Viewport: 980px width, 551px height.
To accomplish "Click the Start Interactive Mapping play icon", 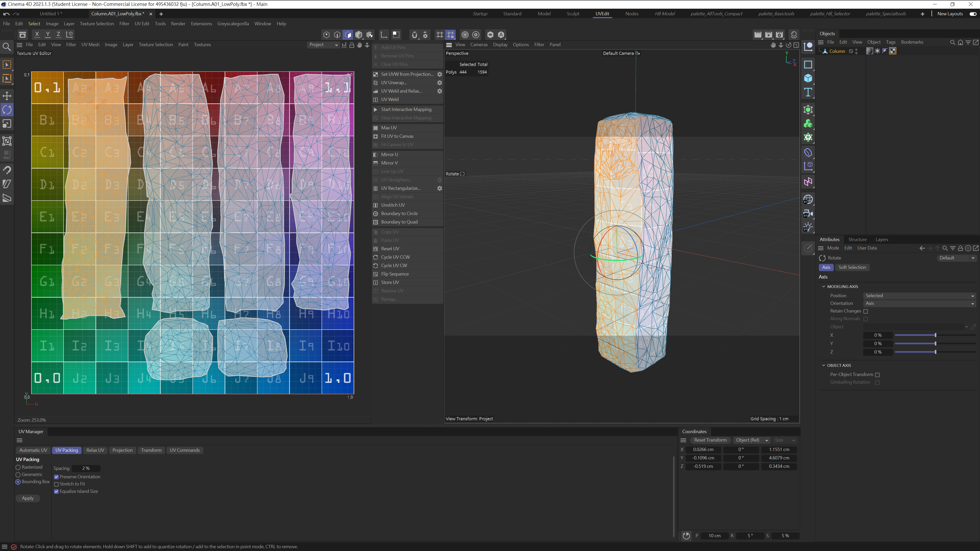I will pos(375,109).
